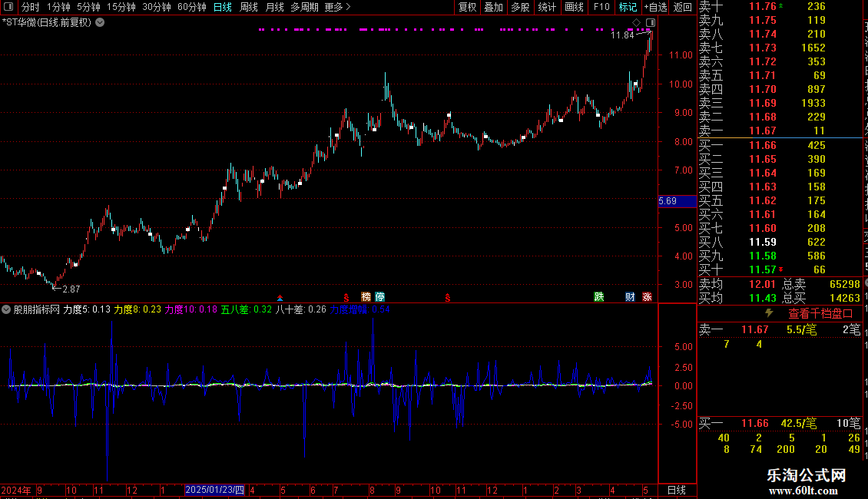Toggle the left sidebar panel icon
This screenshot has width=868, height=499.
[8, 7]
